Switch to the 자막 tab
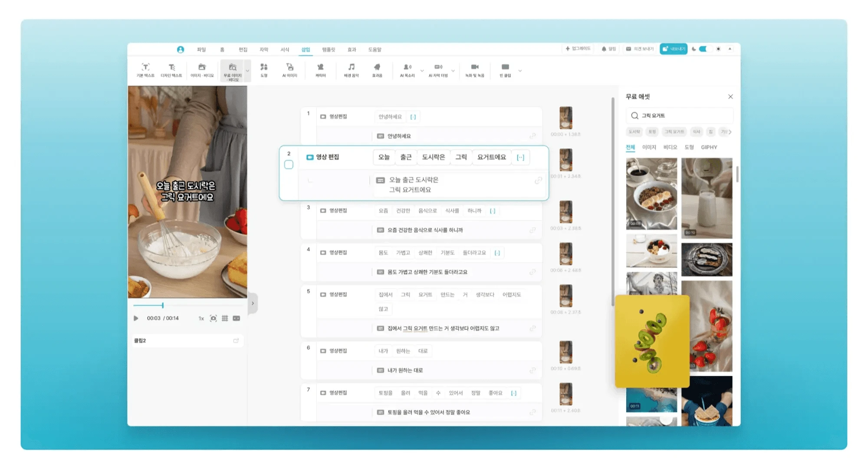 pyautogui.click(x=264, y=49)
